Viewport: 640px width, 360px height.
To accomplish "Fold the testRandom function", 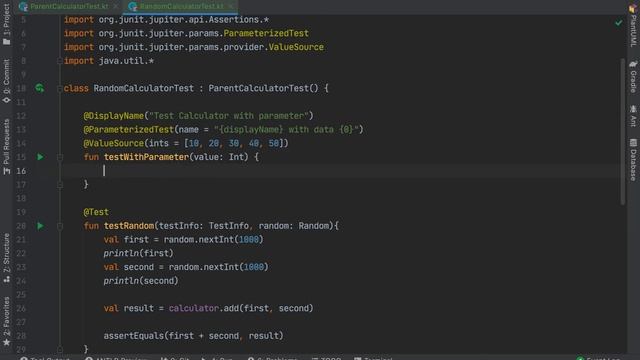I will point(60,226).
